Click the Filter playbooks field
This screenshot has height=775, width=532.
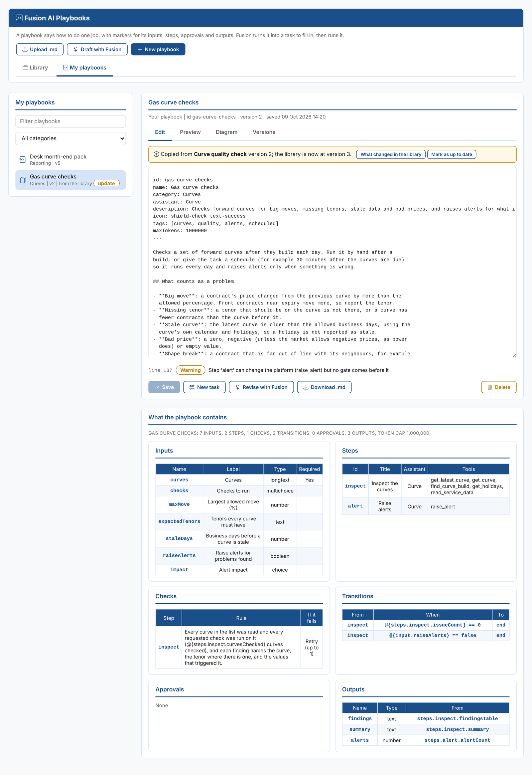click(71, 121)
